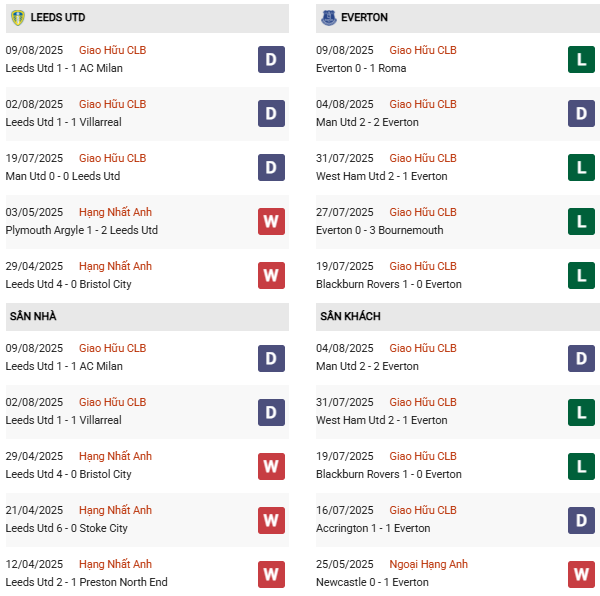Click Giao Hữu CLB link for Blackburn Rovers match in the recent form list

click(x=422, y=266)
